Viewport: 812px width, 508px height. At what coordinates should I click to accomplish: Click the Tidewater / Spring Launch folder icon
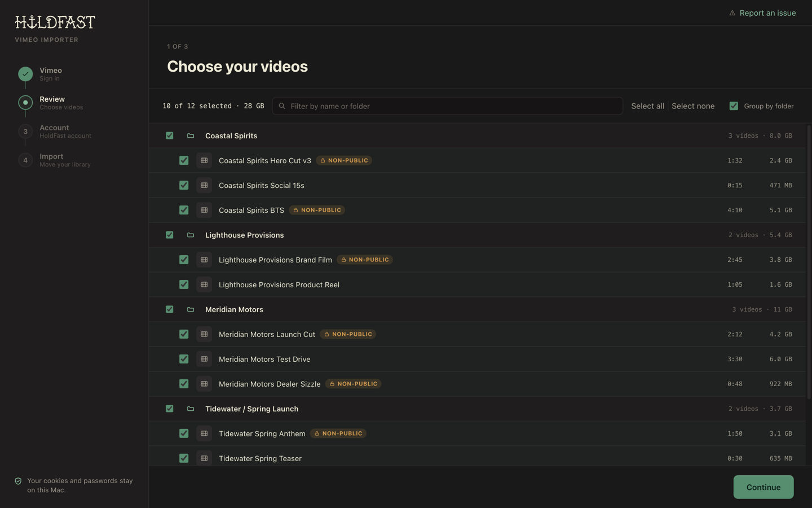(x=191, y=409)
